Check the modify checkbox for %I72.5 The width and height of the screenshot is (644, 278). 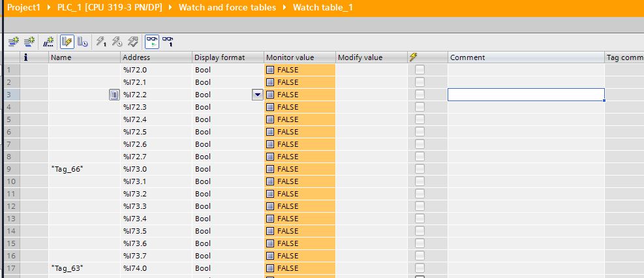pos(420,132)
